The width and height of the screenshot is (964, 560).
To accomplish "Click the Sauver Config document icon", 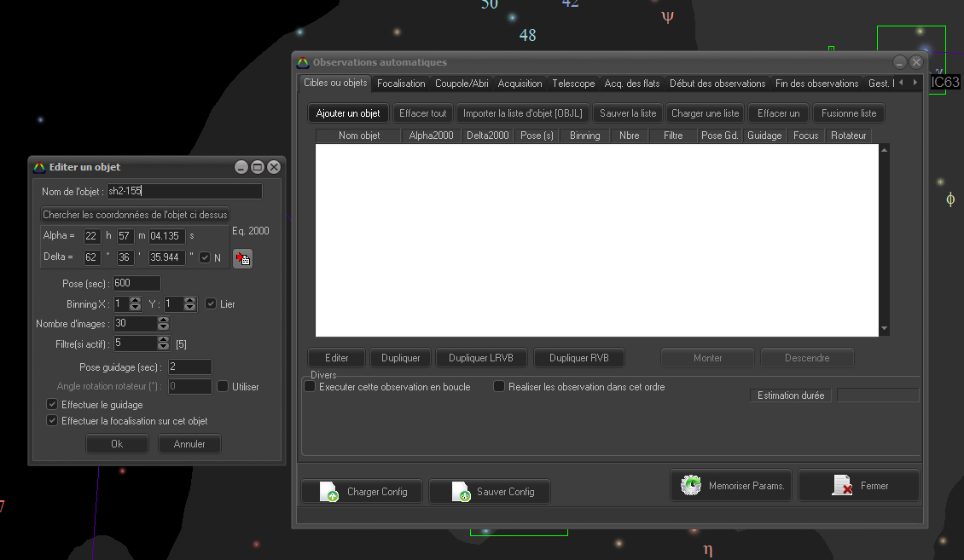I will [461, 491].
